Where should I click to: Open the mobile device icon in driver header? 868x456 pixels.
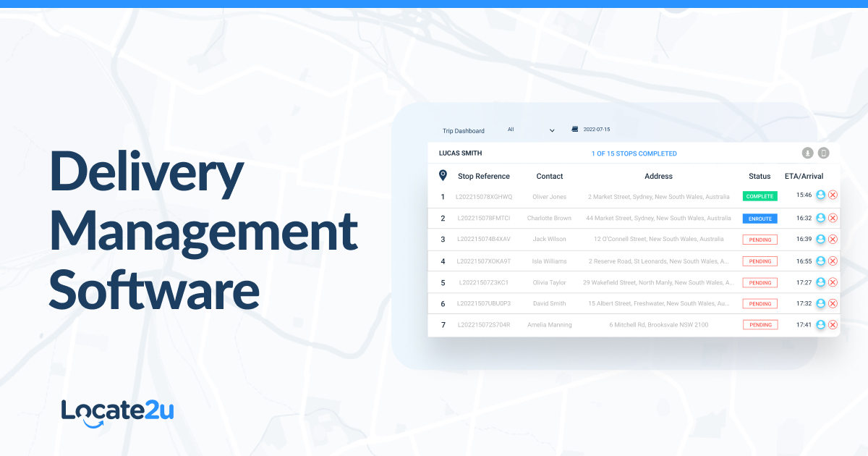point(823,153)
